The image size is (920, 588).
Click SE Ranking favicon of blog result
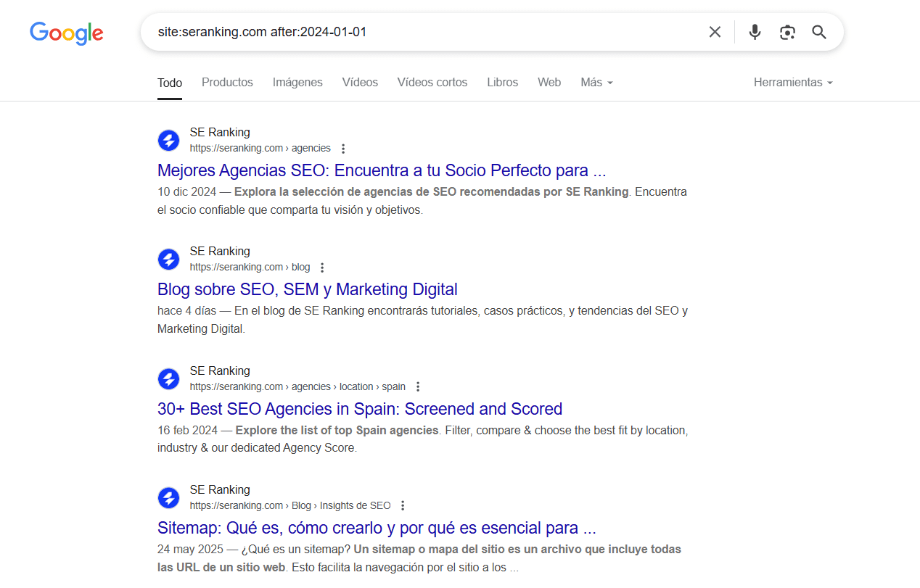click(168, 259)
